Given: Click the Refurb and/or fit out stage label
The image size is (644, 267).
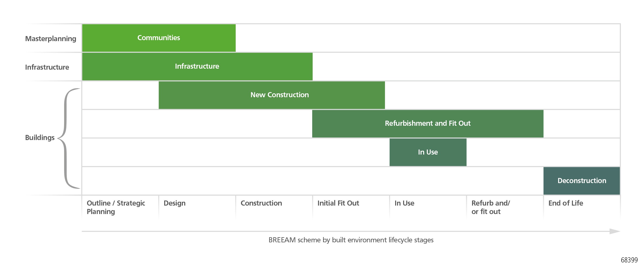Looking at the screenshot, I should coord(490,207).
